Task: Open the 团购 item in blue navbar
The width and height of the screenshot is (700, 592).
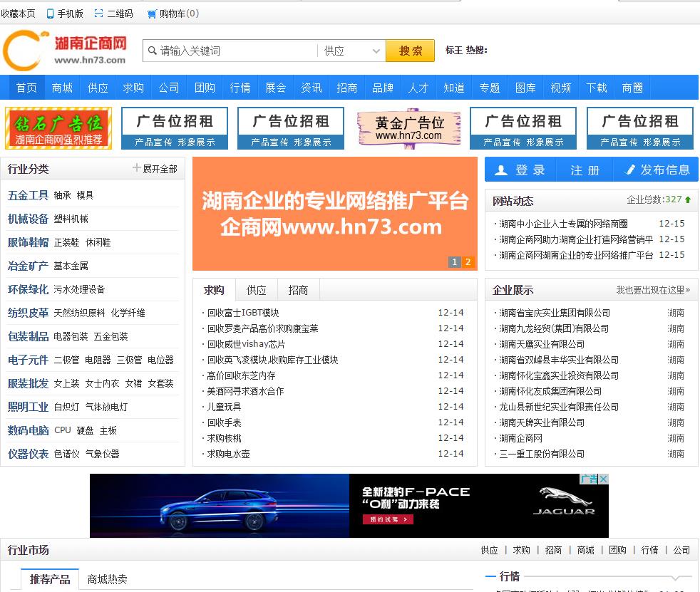Action: click(x=205, y=88)
